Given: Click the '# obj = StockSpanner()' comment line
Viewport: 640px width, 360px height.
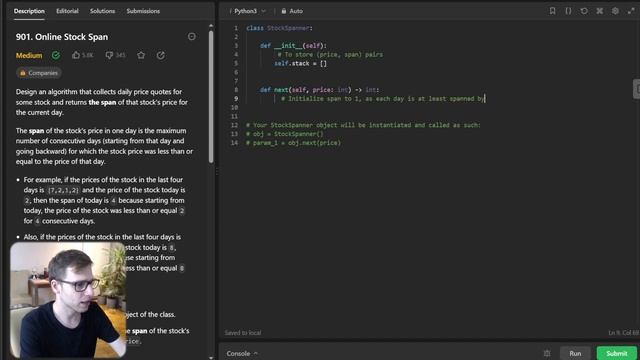Looking at the screenshot, I should coord(284,134).
